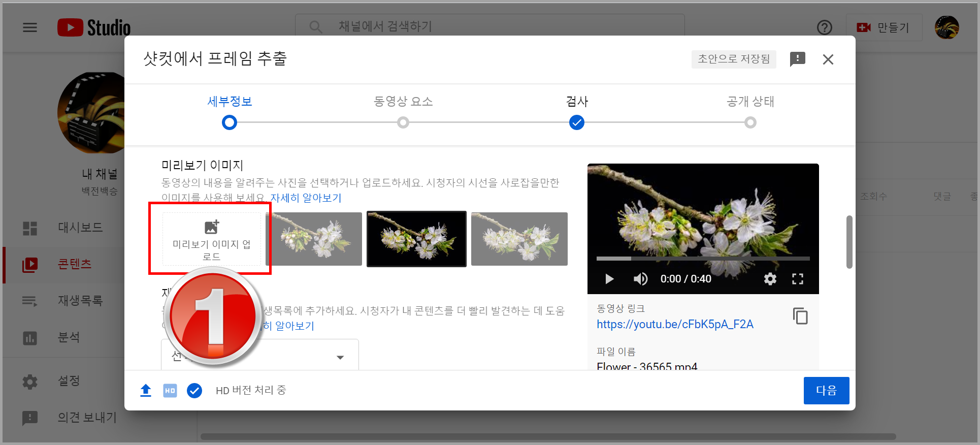Click the checks-complete checkmark status icon
980x445 pixels.
[194, 390]
